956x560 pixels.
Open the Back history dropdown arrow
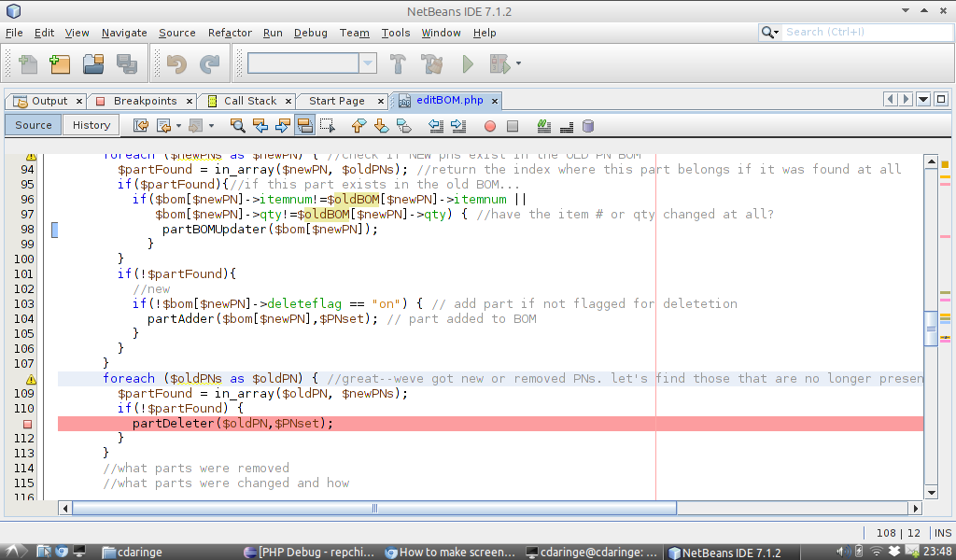pyautogui.click(x=178, y=126)
